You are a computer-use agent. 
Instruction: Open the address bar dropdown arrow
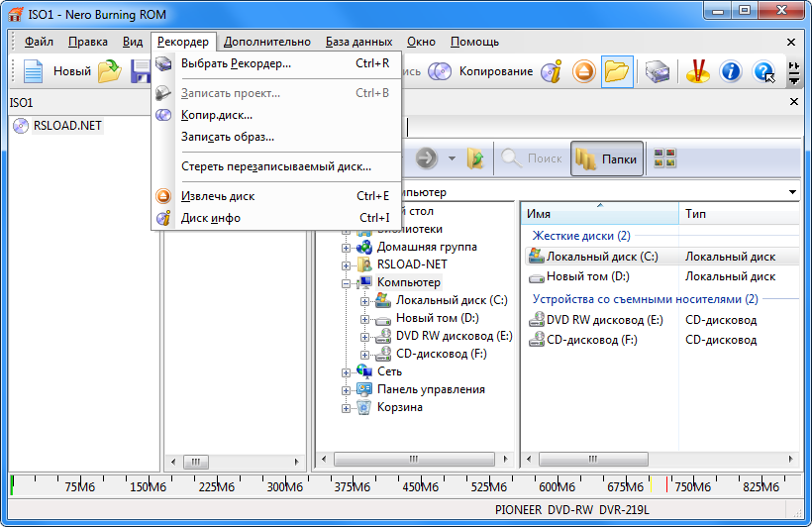(792, 192)
